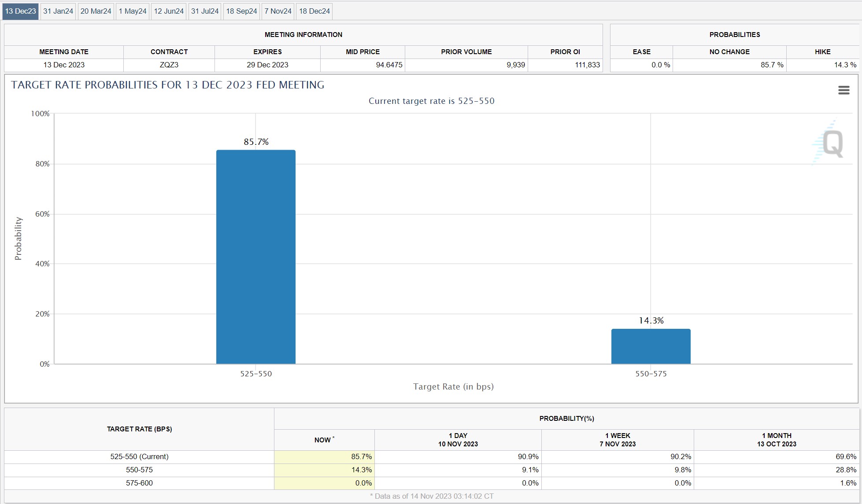This screenshot has height=504, width=862.
Task: Choose the 31 Jul24 meeting tab
Action: 205,11
